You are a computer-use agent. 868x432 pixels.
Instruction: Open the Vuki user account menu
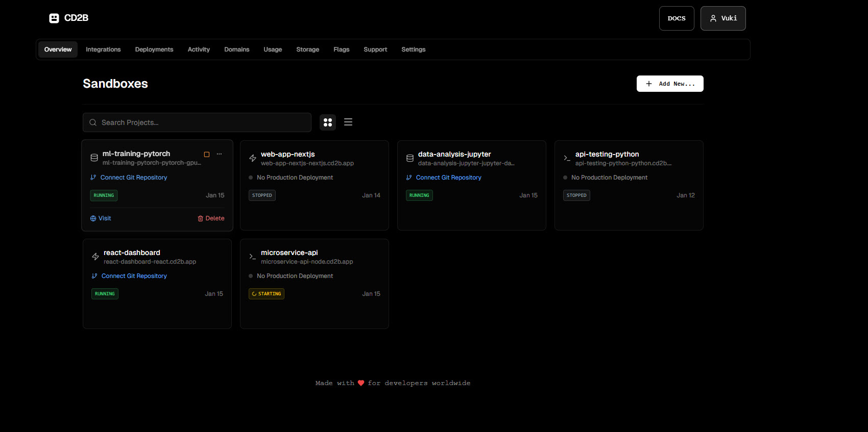[723, 18]
